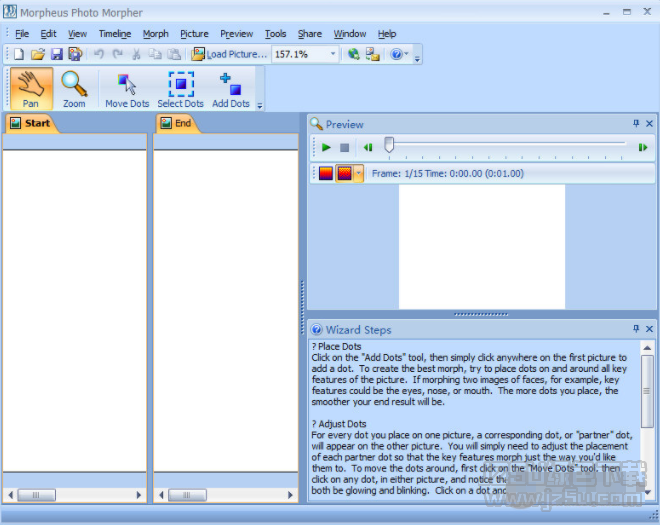
Task: Step to previous preview frame
Action: (368, 147)
